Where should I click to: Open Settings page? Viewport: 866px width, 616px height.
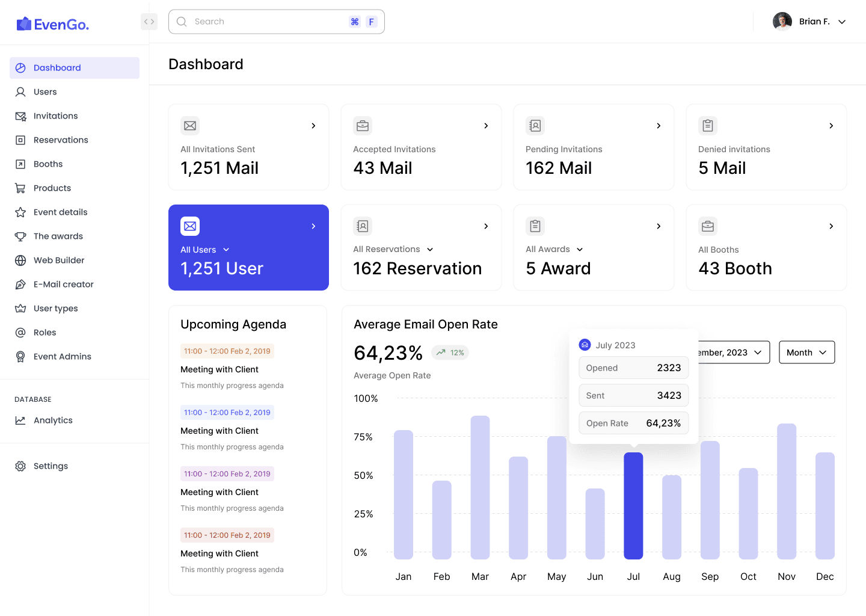(x=75, y=466)
